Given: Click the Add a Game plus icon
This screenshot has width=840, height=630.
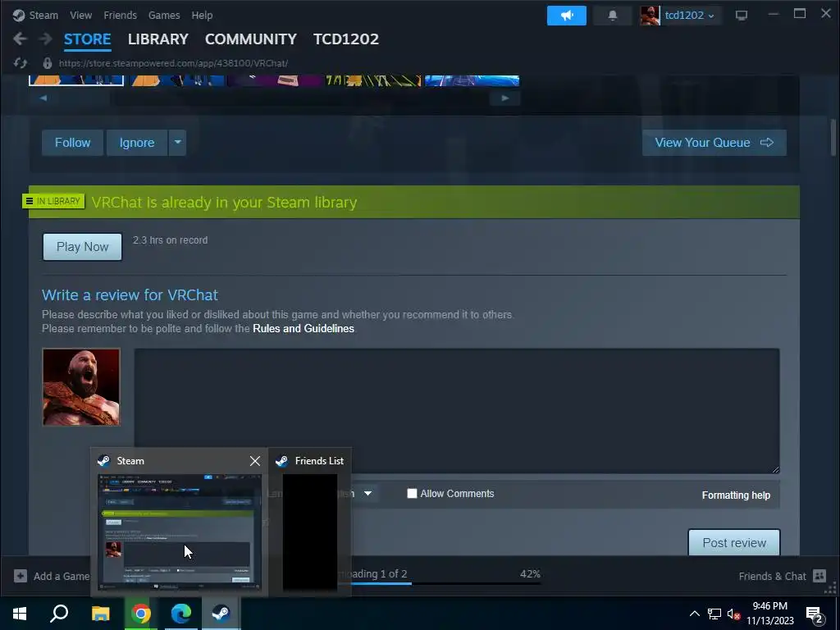Looking at the screenshot, I should tap(21, 576).
